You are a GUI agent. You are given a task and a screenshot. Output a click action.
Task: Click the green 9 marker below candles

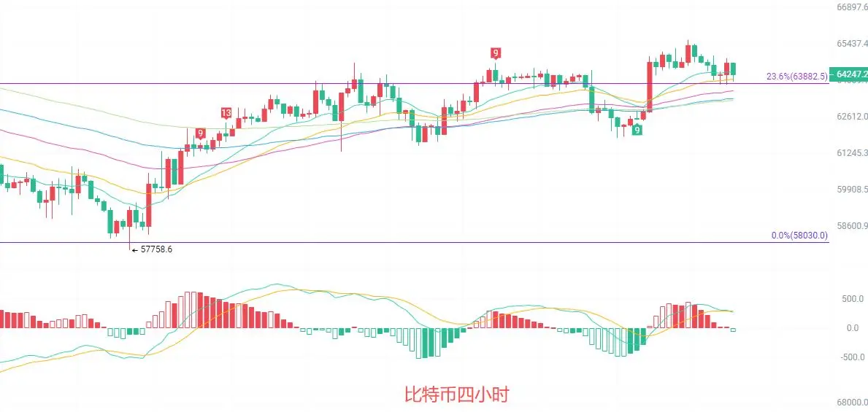click(638, 130)
